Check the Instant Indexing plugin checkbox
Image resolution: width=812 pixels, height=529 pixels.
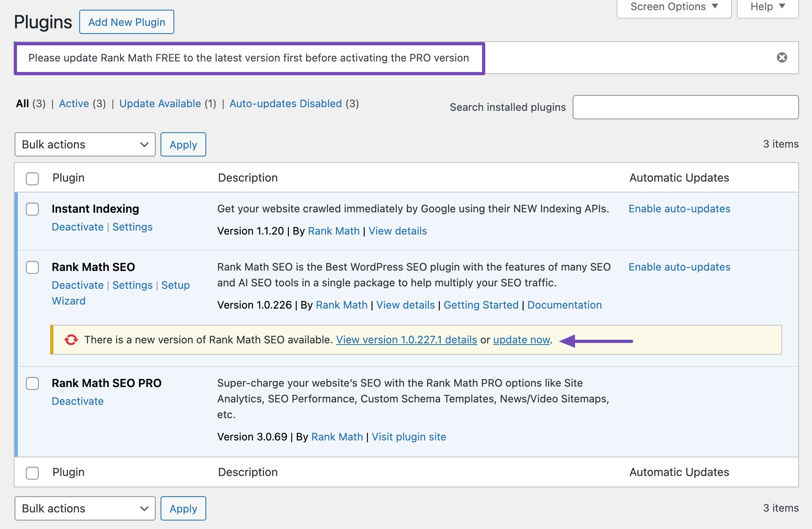click(x=32, y=209)
